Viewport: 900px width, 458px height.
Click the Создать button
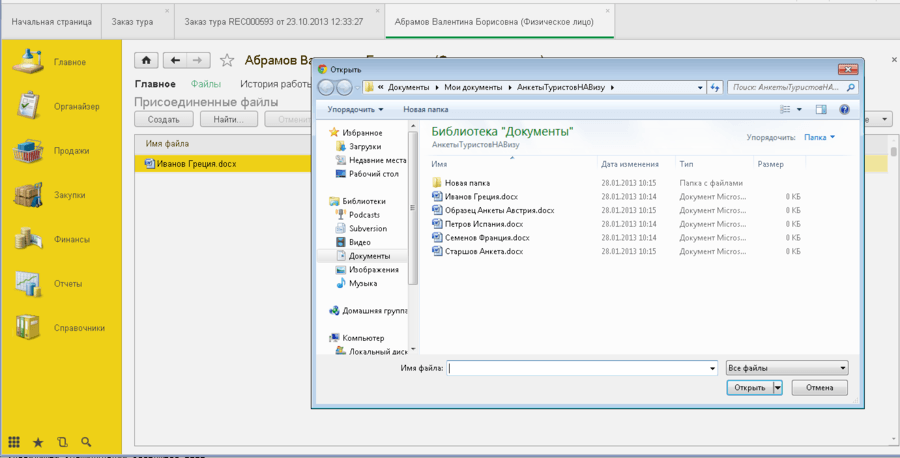[164, 119]
